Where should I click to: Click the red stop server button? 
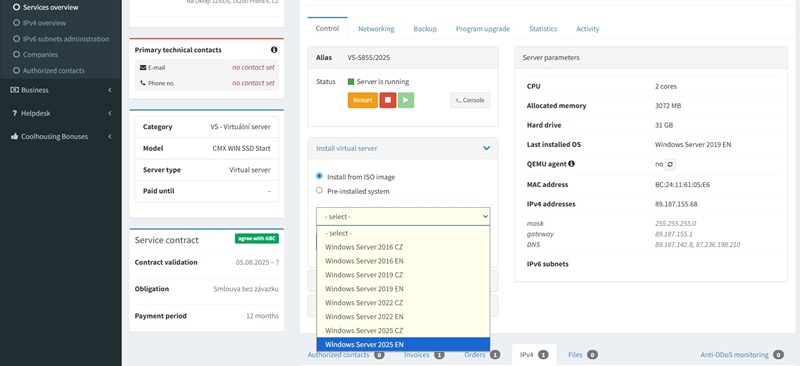tap(388, 100)
